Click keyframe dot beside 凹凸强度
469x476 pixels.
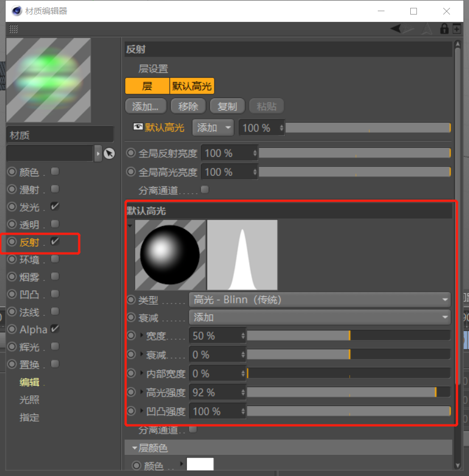(131, 411)
